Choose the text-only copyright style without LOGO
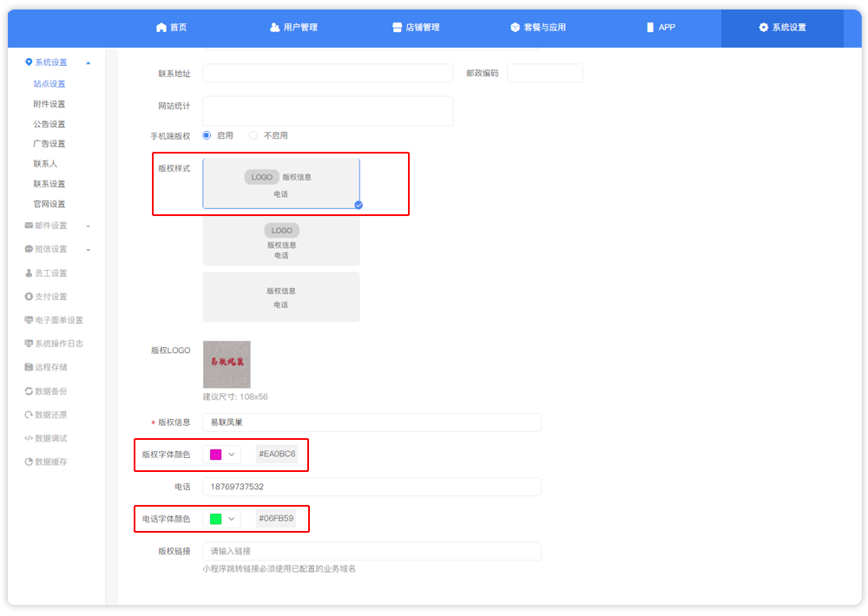This screenshot has width=868, height=616. click(x=281, y=298)
